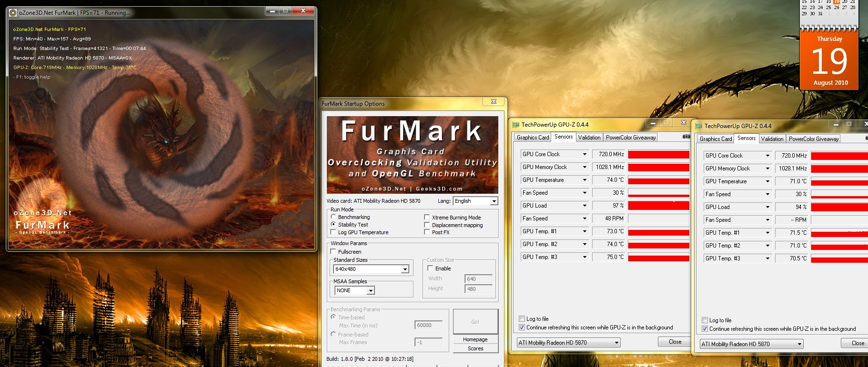Screen dimensions: 868x367
Task: Click the Scores button in FurMark
Action: [x=475, y=348]
